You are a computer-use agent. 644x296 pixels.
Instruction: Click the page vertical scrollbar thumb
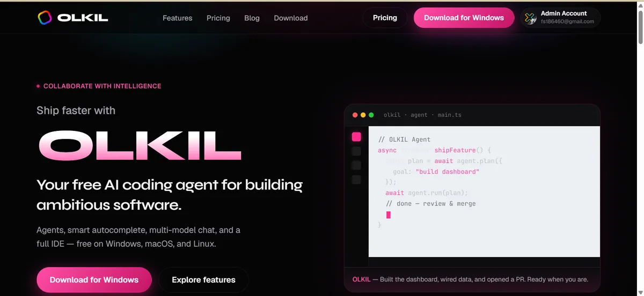pos(640,28)
